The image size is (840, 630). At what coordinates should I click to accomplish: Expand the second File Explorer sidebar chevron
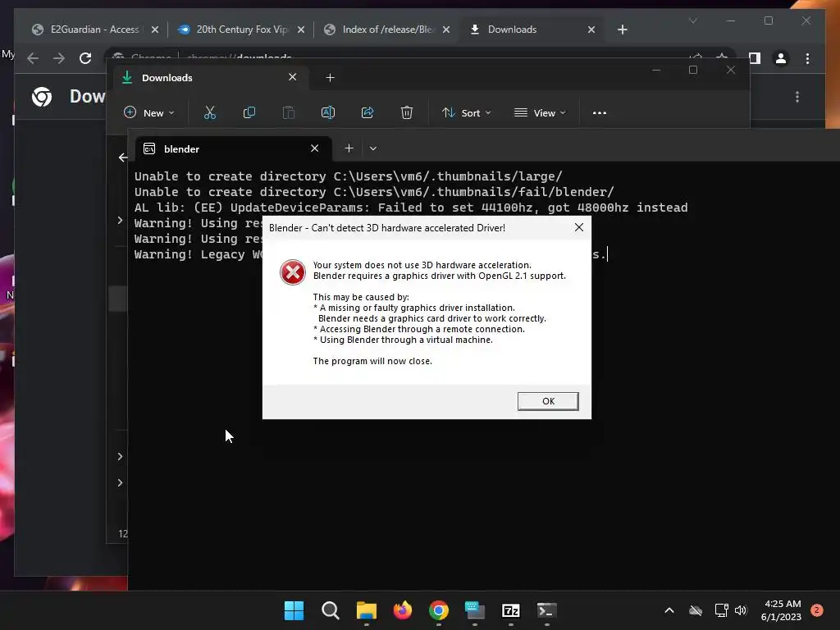[120, 456]
